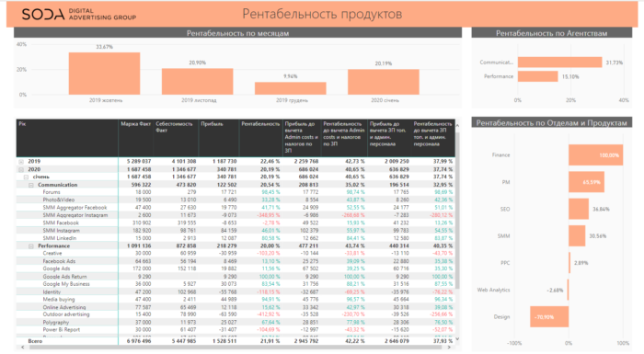Select the 2019 жовтень bar
Screen dimensions: 644x354
104,74
